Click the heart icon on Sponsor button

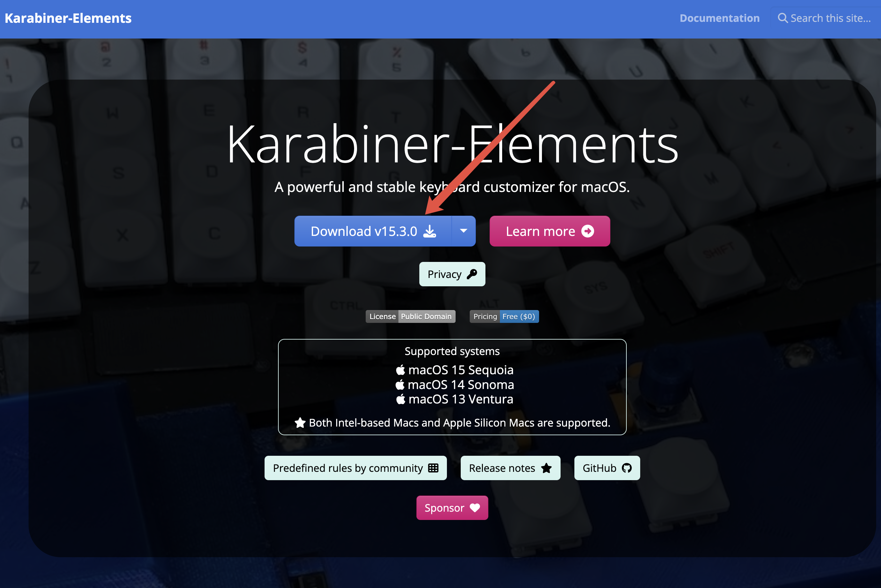[x=475, y=508]
